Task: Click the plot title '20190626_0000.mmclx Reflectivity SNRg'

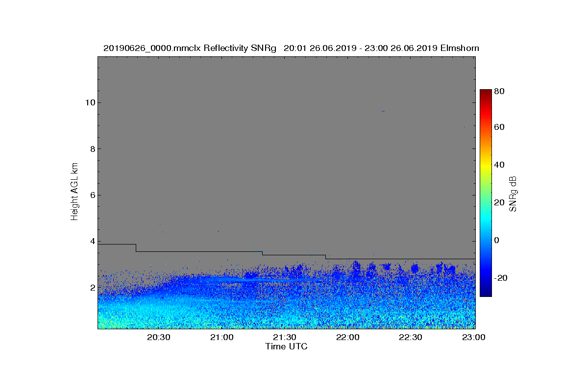Action: (x=190, y=48)
